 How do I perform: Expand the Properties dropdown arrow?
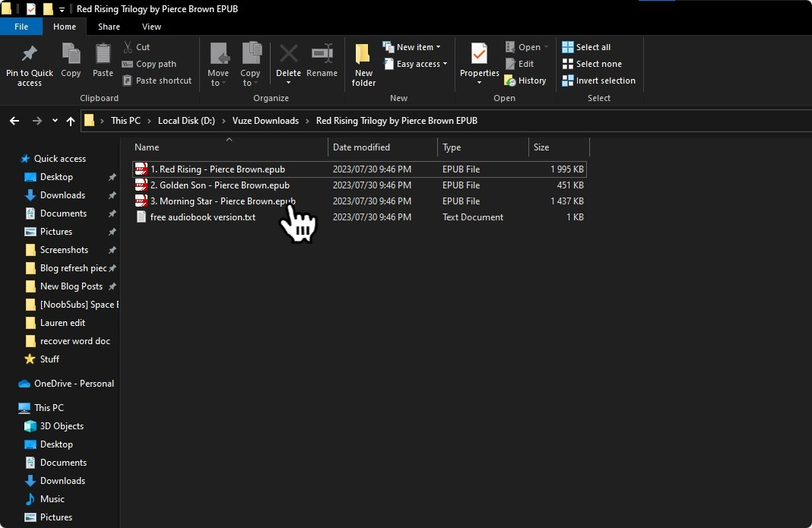[480, 83]
